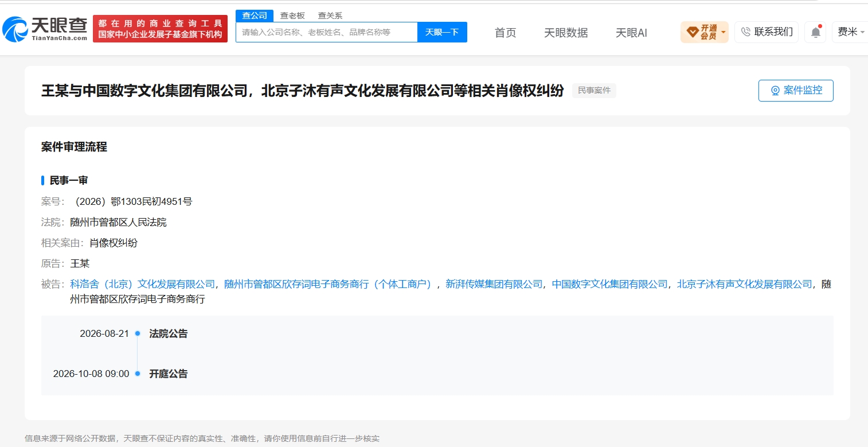Open the 费米 user menu dropdown
Image resolution: width=868 pixels, height=447 pixels.
click(x=851, y=32)
